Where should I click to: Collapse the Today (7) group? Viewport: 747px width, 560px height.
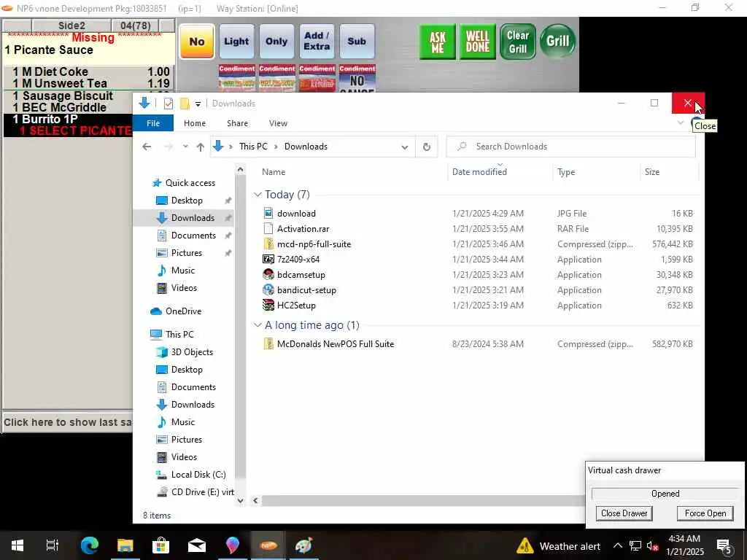(258, 194)
